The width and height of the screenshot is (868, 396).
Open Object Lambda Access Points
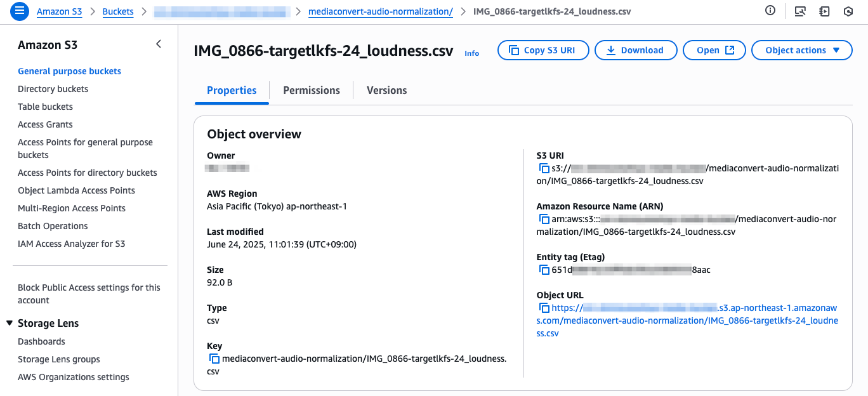pos(76,190)
